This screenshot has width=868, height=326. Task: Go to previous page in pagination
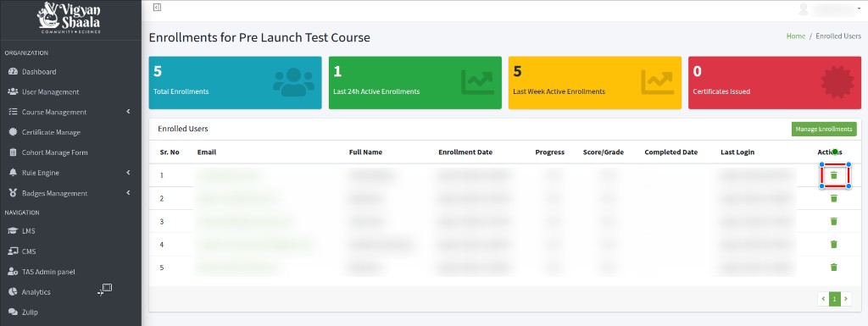tap(823, 299)
